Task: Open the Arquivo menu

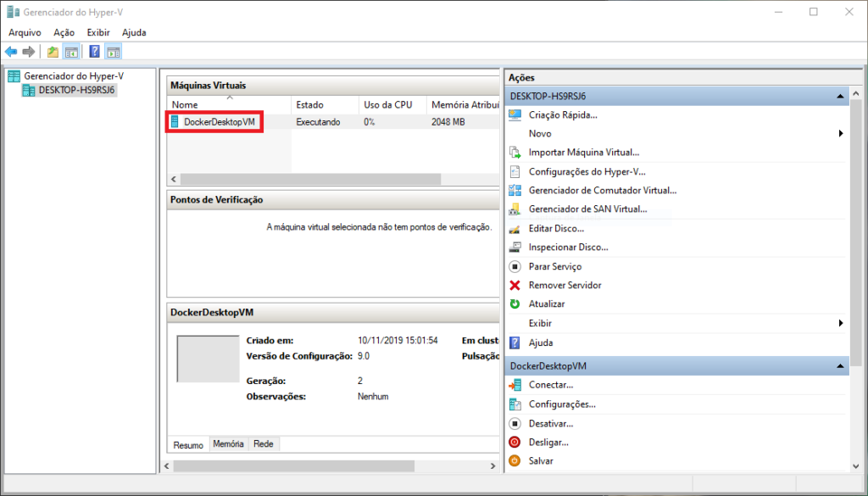Action: point(25,33)
